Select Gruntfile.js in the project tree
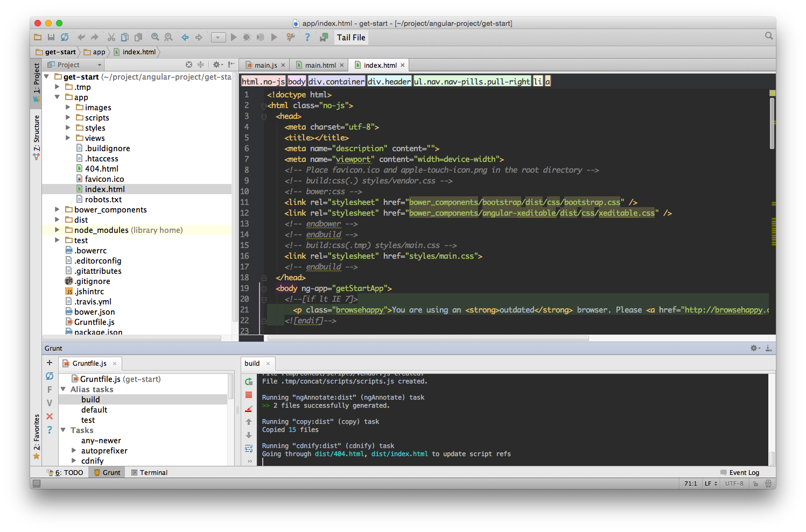Screen dimensions: 806x532 (94, 322)
